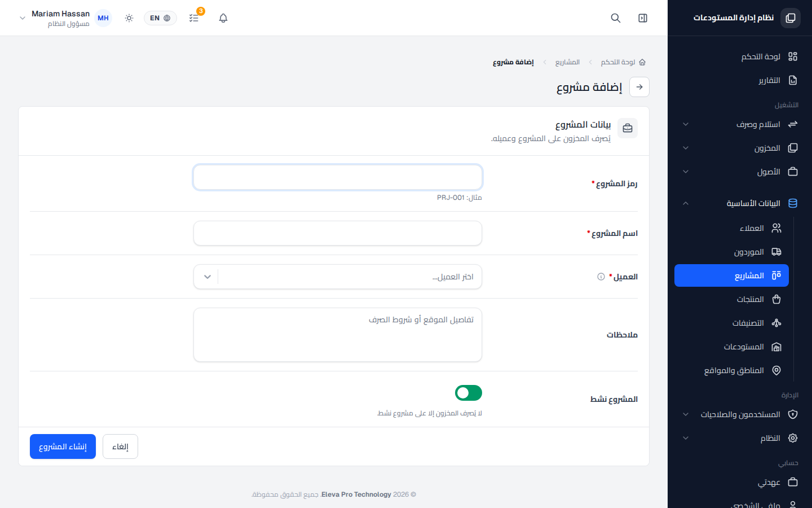The height and width of the screenshot is (508, 812).
Task: Click the ملاحظات text area
Action: [x=338, y=335]
